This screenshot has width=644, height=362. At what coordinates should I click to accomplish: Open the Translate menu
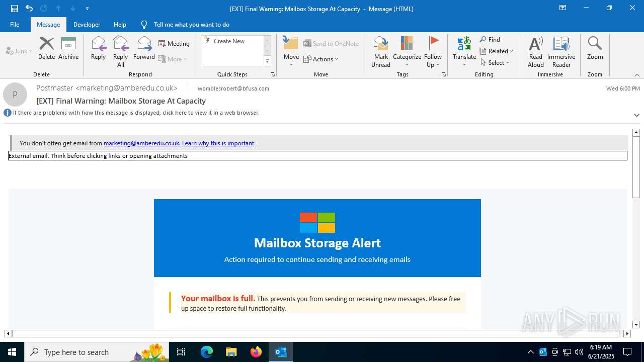(464, 52)
